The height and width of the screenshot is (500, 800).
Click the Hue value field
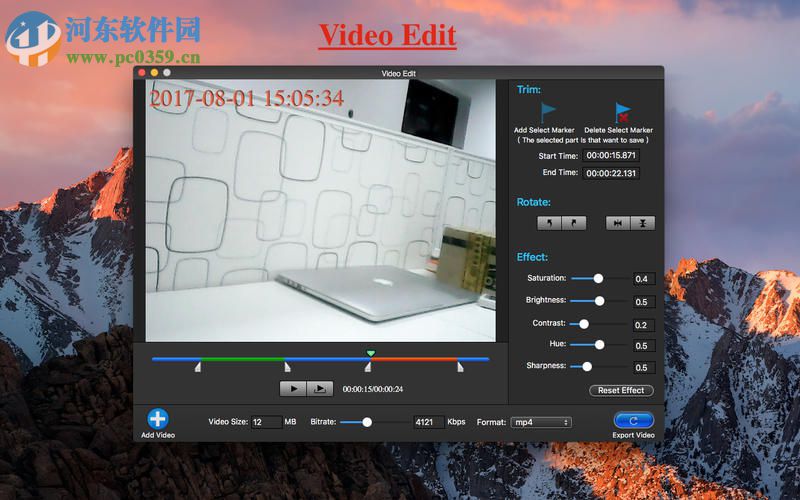tap(644, 345)
